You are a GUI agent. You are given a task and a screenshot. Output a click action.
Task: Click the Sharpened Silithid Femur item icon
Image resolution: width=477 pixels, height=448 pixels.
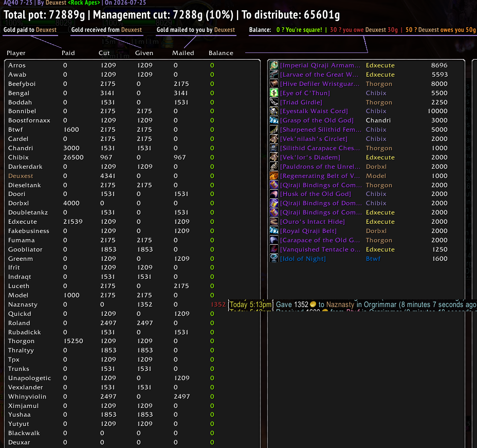coord(274,130)
